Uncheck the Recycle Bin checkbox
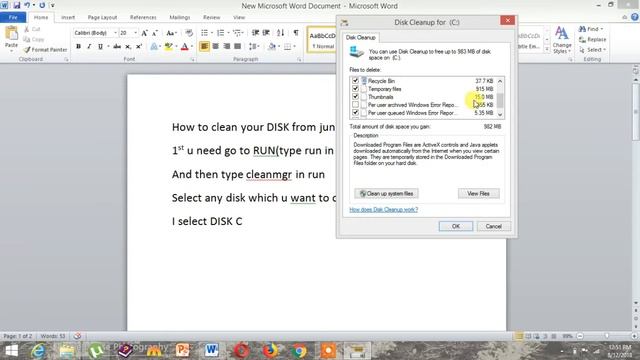This screenshot has height=360, width=640. pos(356,81)
